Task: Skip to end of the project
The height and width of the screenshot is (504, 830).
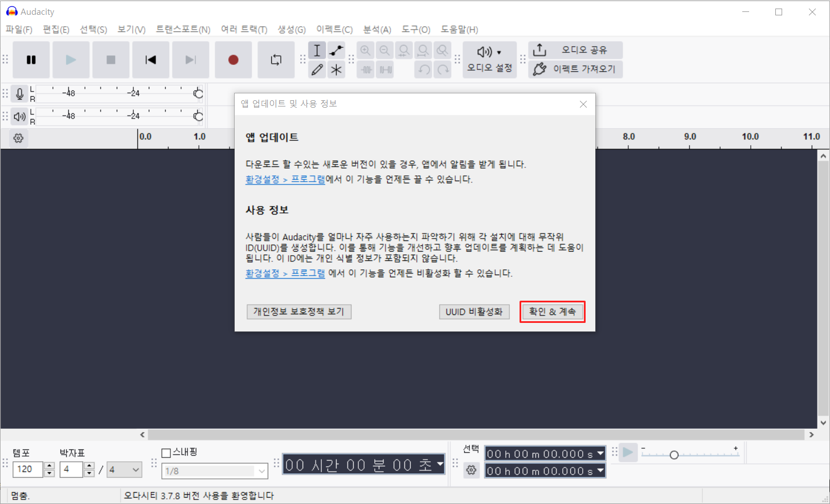Action: click(191, 60)
